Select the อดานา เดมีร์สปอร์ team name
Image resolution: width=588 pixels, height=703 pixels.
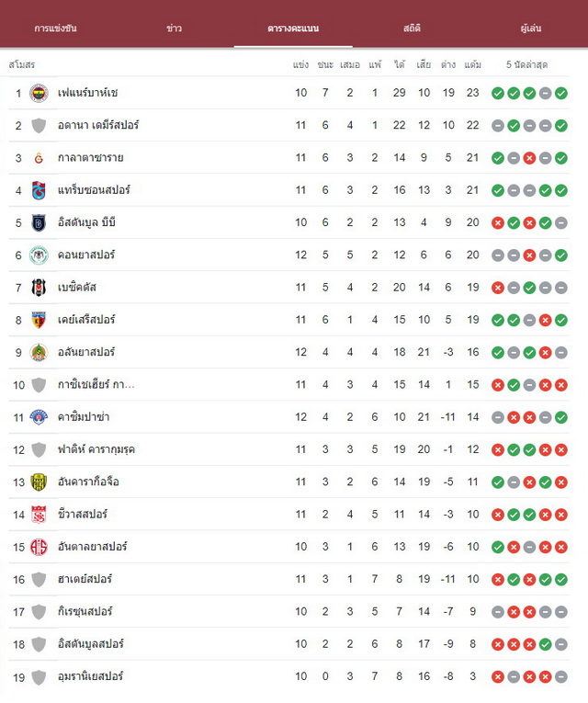click(98, 125)
